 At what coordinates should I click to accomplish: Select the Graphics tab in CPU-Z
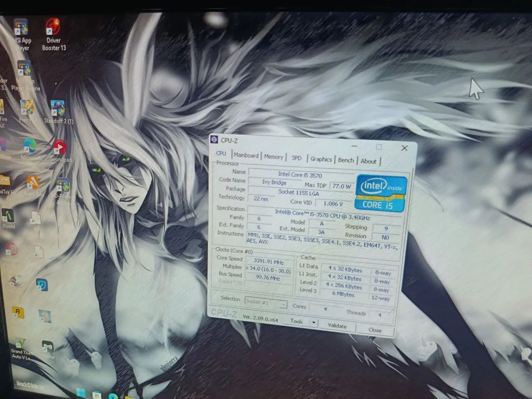(321, 159)
